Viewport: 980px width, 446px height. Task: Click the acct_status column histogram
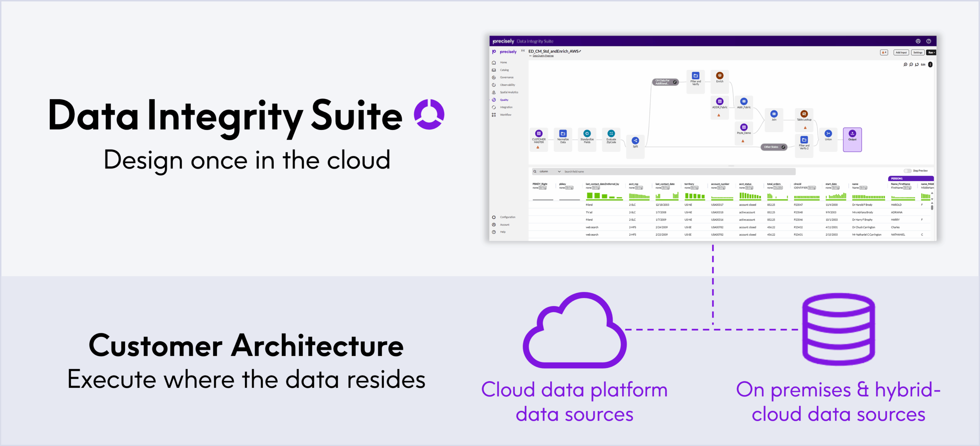click(750, 196)
